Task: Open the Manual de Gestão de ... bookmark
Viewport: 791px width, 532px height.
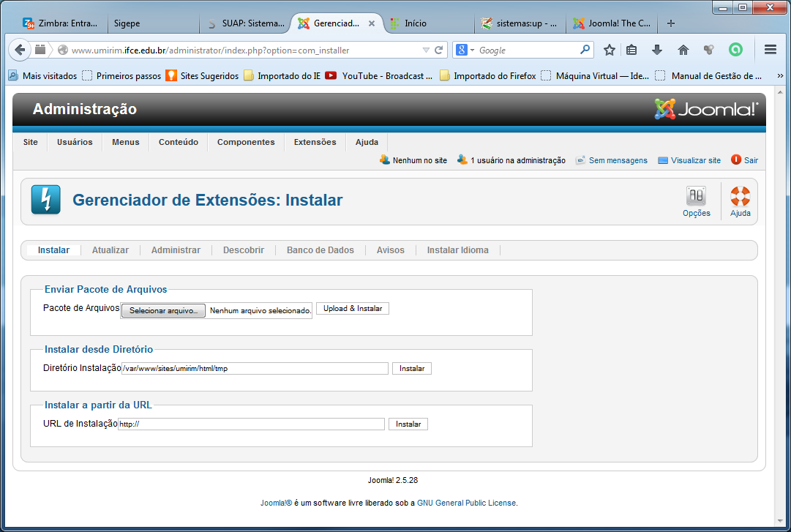Action: point(708,75)
